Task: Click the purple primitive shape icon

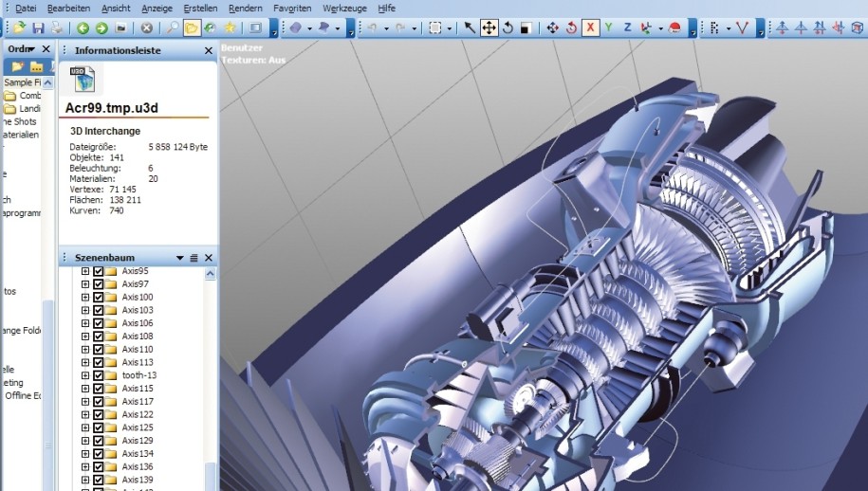Action: coord(296,27)
